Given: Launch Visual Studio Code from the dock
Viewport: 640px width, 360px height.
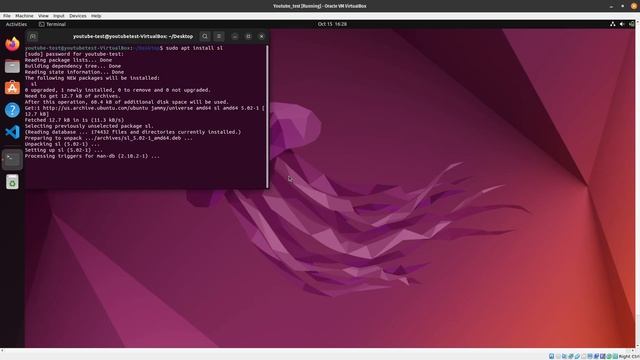Looking at the screenshot, I should point(12,132).
